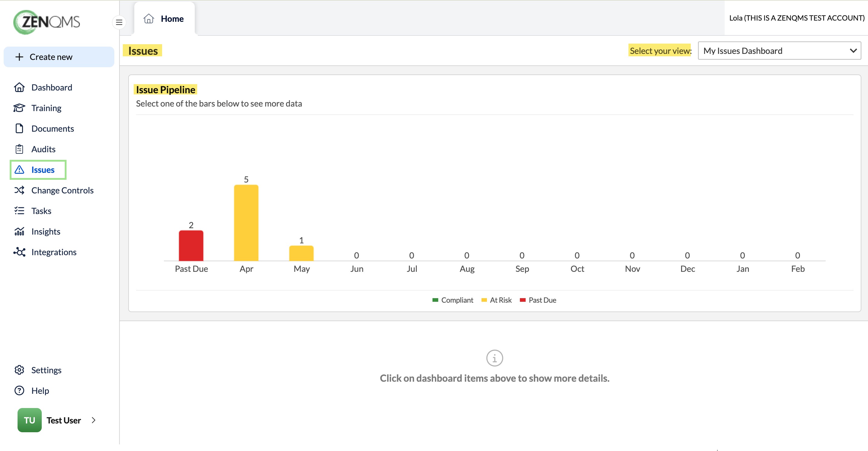Select Issues in the sidebar menu
This screenshot has width=868, height=451.
(38, 170)
